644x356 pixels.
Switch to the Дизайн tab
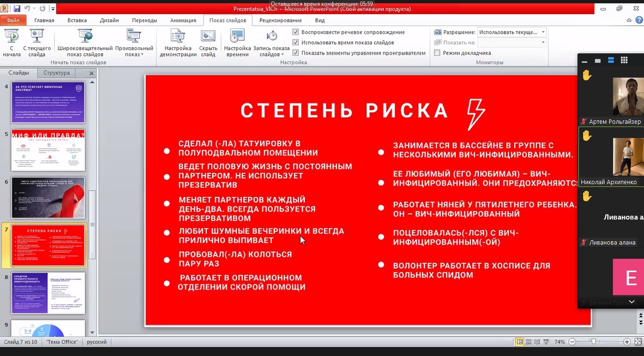coord(109,21)
